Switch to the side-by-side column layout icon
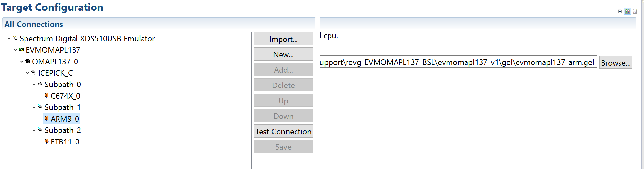644x169 pixels. point(627,11)
